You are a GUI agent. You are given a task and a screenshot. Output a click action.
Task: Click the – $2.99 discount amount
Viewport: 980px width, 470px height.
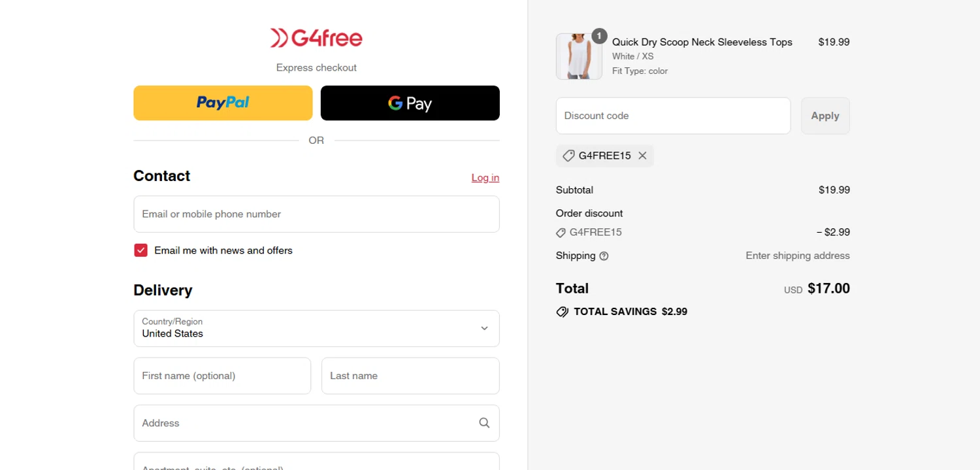[833, 232]
